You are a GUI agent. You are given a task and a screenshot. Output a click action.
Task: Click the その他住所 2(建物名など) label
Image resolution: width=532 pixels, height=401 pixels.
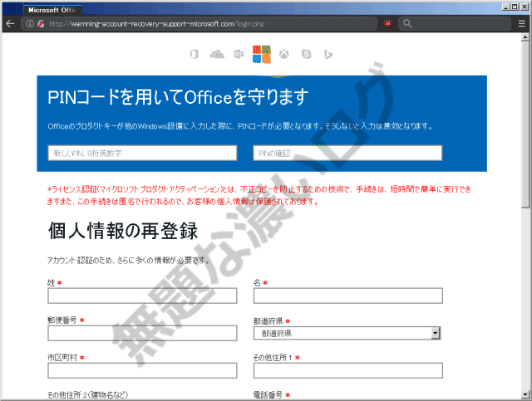88,395
